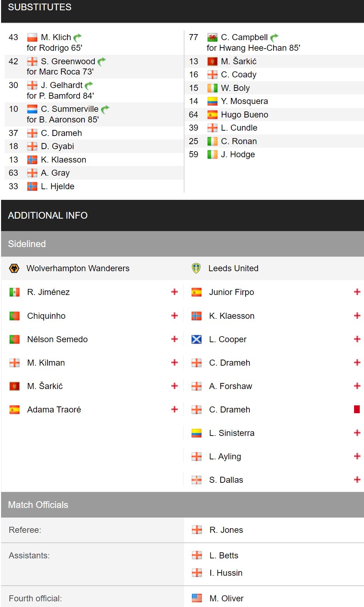The height and width of the screenshot is (607, 364).
Task: Select the Wolverhampton Wanderers team name
Action: coord(78,268)
